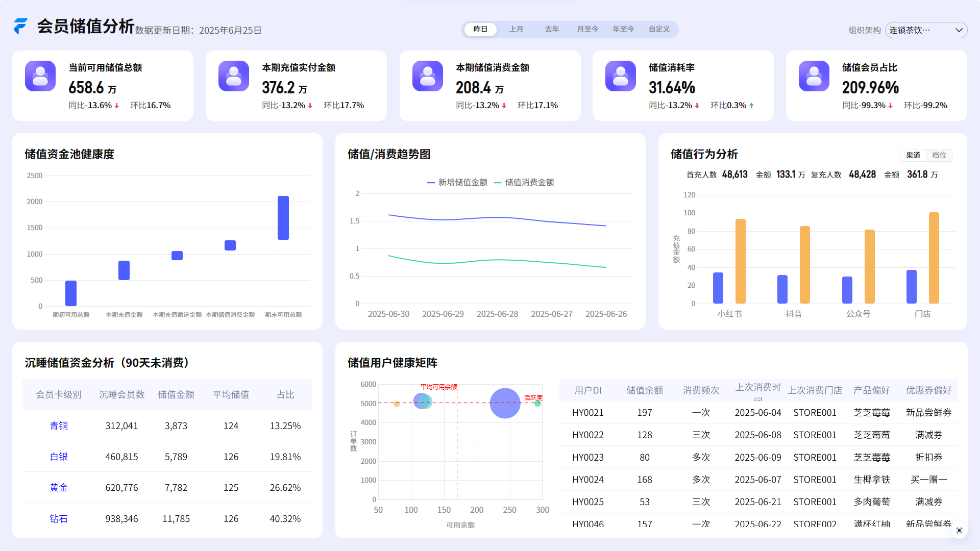980x551 pixels.
Task: Select the 自定义 date range option
Action: click(x=659, y=29)
